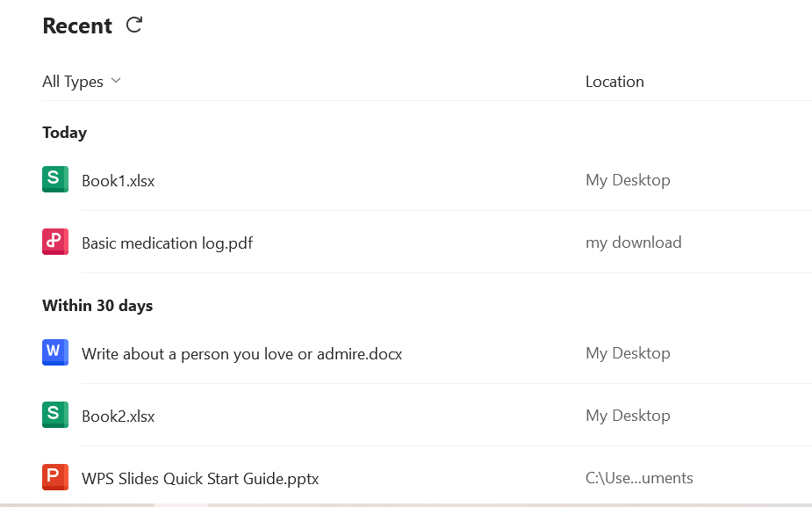This screenshot has height=507, width=812.
Task: Open Write about a person you love or admire.docx
Action: pos(241,354)
